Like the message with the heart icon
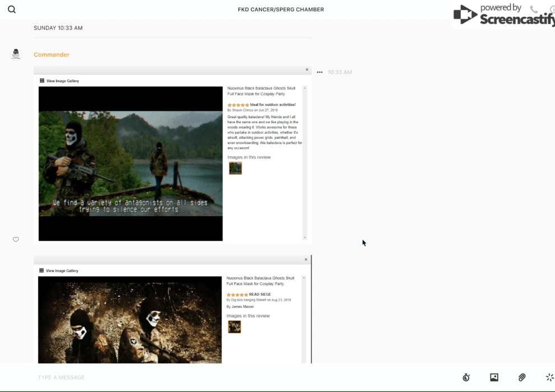Screen dimensions: 555x392 (16, 240)
